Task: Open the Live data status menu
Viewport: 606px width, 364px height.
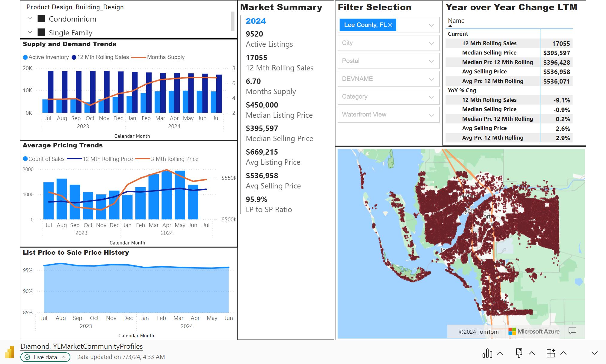Action: tap(45, 357)
